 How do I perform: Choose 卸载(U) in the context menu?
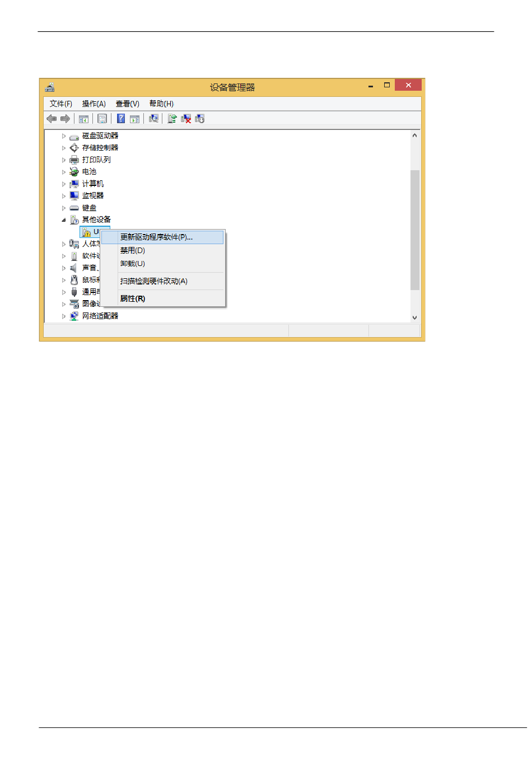(162, 264)
